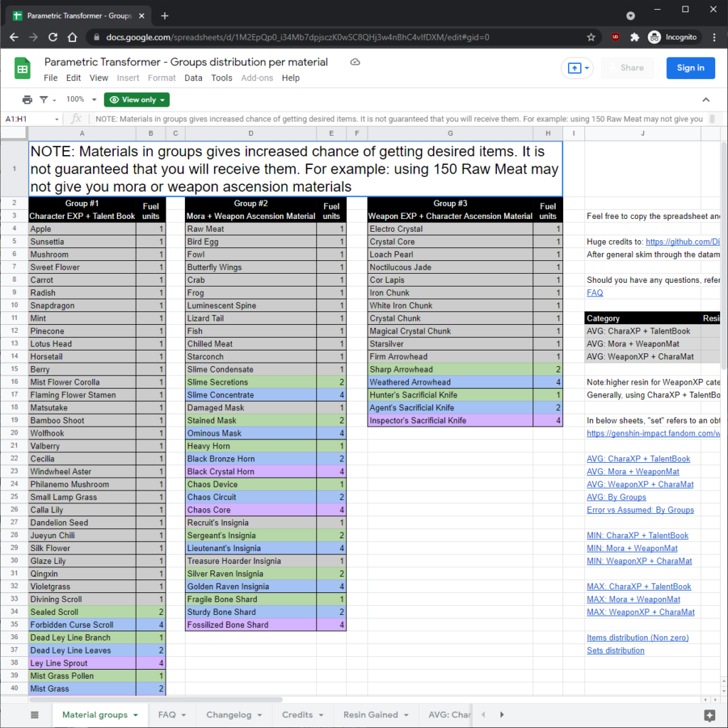This screenshot has width=728, height=728.
Task: Click the browser address bar URL
Action: tap(298, 37)
